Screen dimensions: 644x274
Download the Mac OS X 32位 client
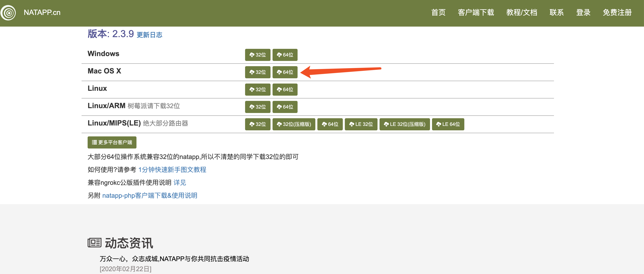[x=258, y=72]
